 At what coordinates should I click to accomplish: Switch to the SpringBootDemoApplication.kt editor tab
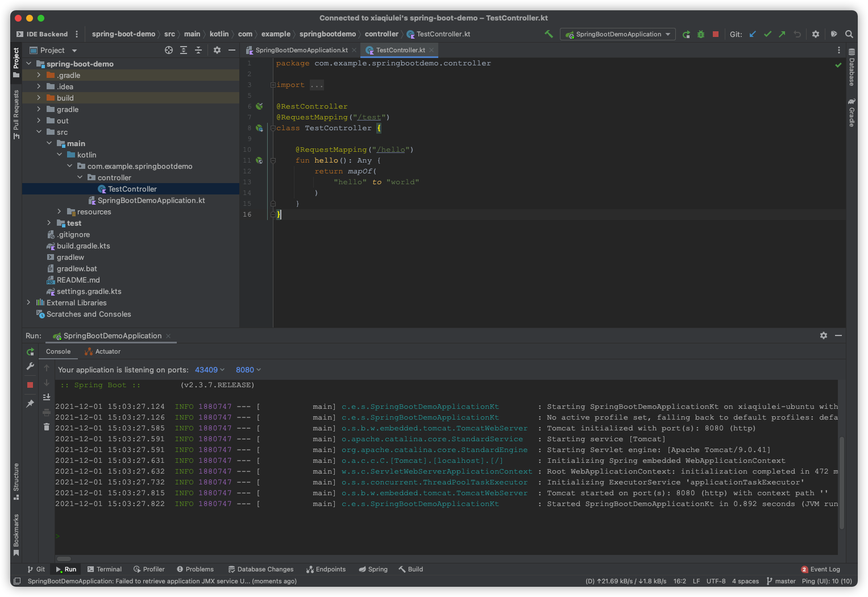(301, 50)
